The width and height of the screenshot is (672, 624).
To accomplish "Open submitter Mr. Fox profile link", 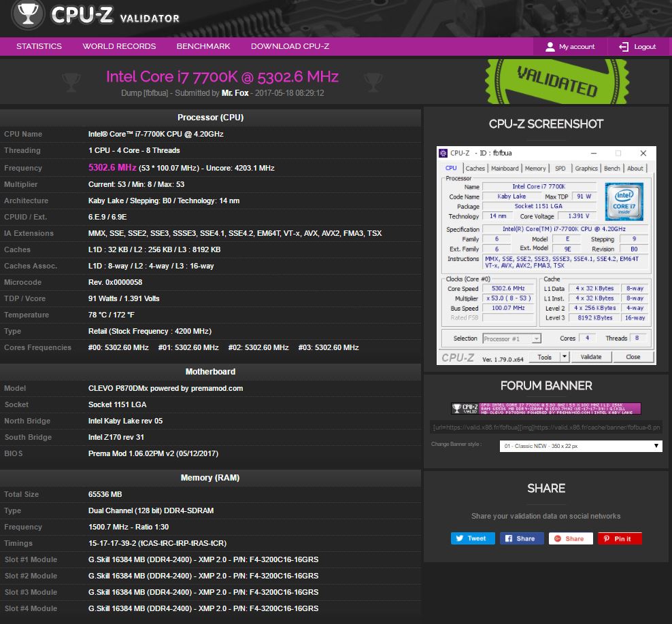I will [x=235, y=93].
